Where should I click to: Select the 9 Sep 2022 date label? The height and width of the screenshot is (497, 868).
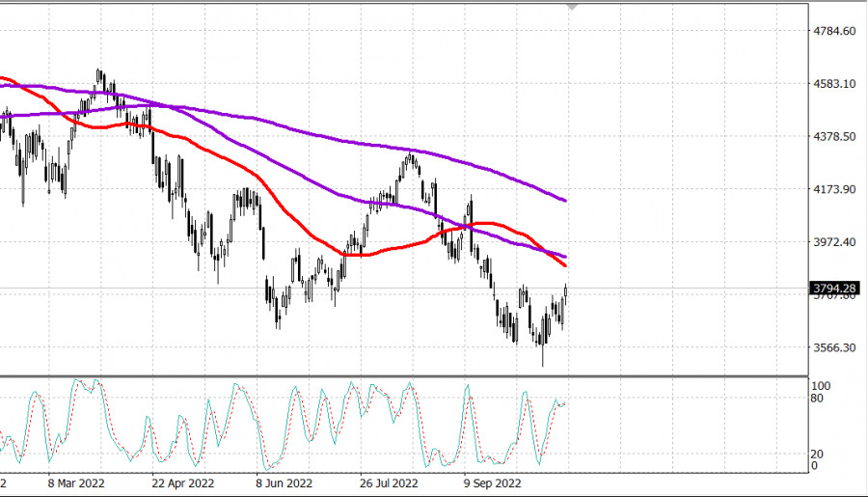[x=492, y=483]
